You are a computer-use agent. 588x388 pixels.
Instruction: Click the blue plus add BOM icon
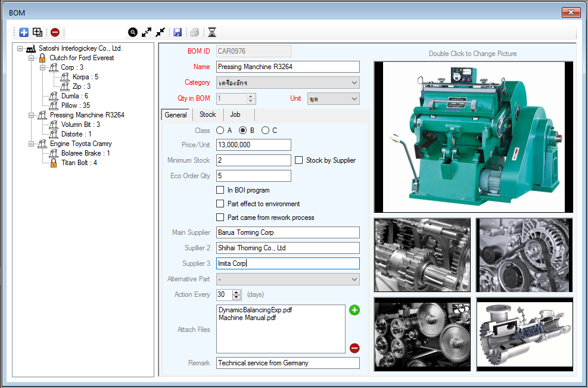(24, 32)
